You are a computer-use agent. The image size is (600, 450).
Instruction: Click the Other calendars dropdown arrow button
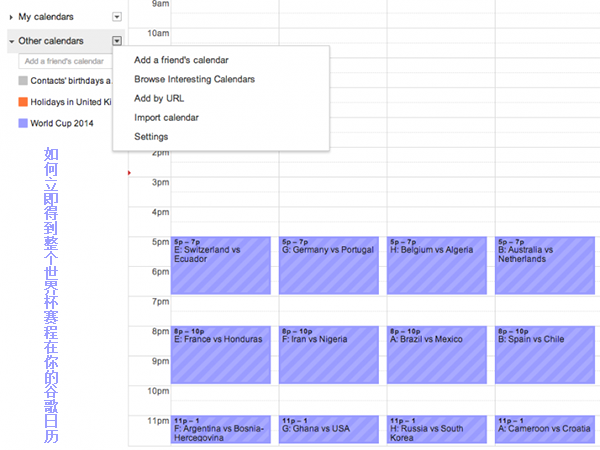point(117,41)
